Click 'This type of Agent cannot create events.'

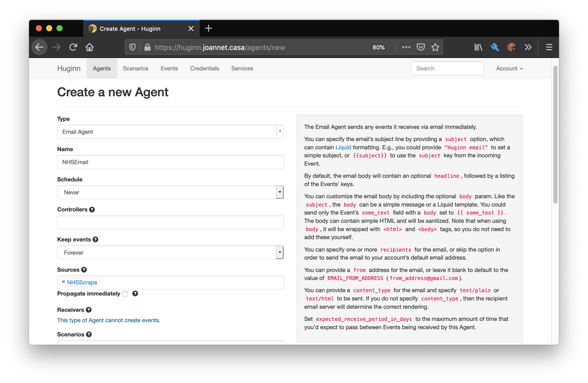(x=109, y=320)
